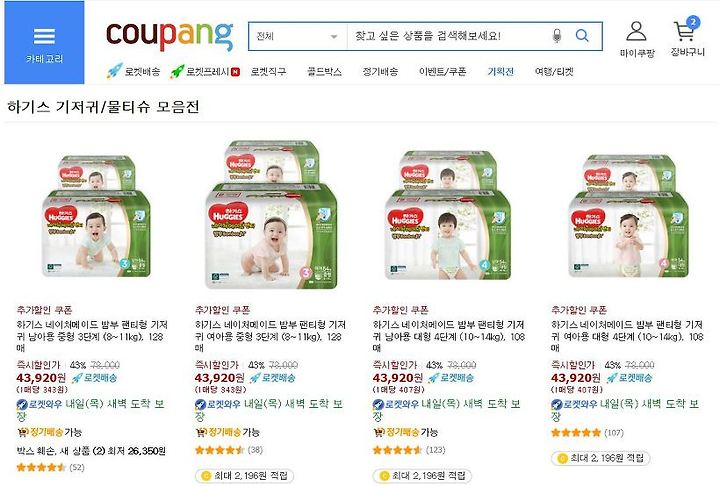Open 여아용 대형 4단계 product title link

click(627, 336)
